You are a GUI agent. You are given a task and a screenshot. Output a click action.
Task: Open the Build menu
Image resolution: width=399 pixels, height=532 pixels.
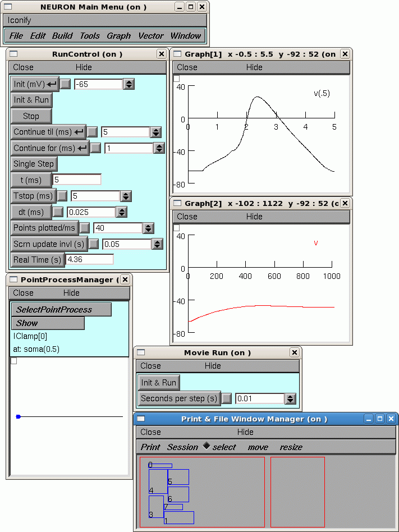pyautogui.click(x=62, y=35)
